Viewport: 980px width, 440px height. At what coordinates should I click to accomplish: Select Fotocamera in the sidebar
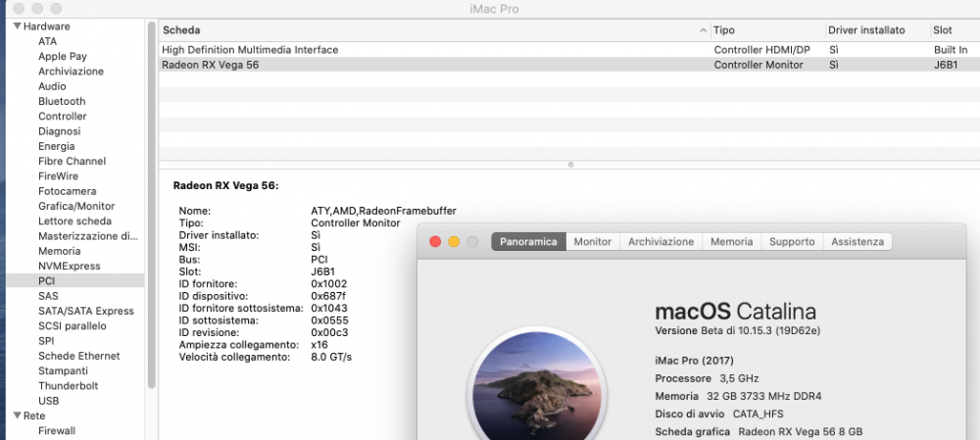tap(67, 191)
